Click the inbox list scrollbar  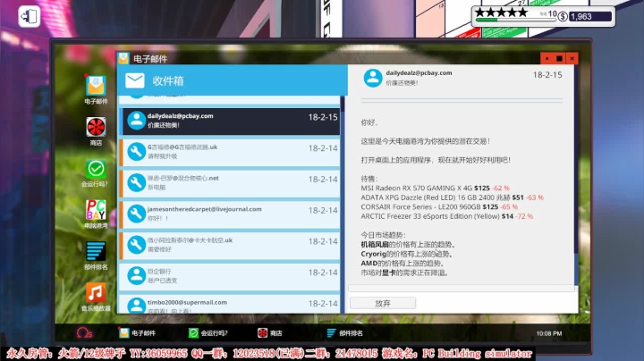(343, 205)
